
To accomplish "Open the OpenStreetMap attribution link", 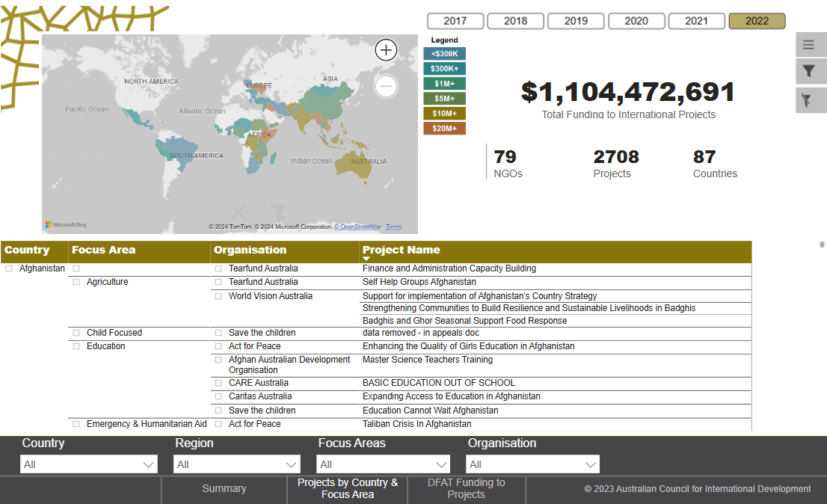I will [x=357, y=227].
